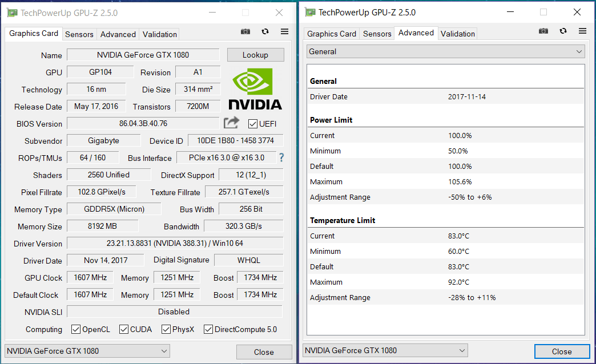Click the Device ID field
596x364 pixels.
[235, 140]
